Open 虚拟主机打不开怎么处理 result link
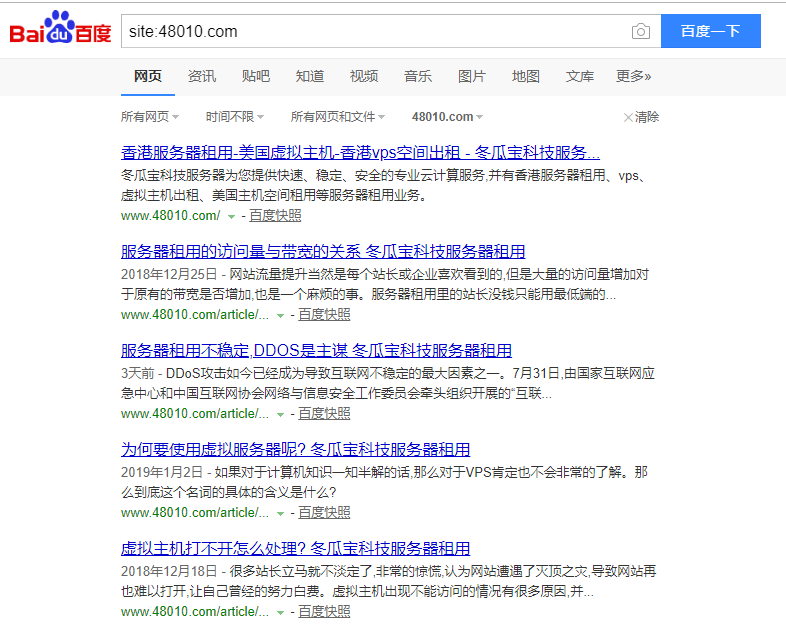 295,548
